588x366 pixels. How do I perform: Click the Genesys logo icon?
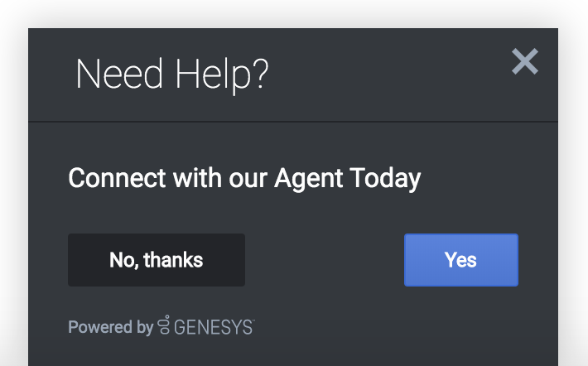coord(164,326)
